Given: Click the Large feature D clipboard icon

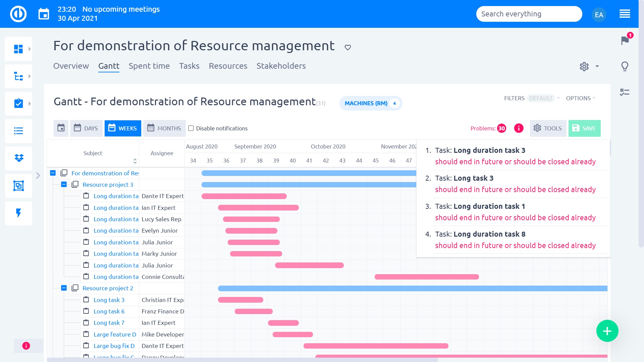Looking at the screenshot, I should 86,334.
